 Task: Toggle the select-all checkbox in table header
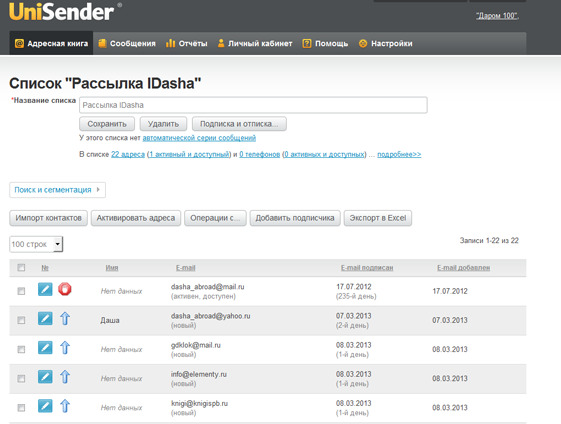pos(21,267)
